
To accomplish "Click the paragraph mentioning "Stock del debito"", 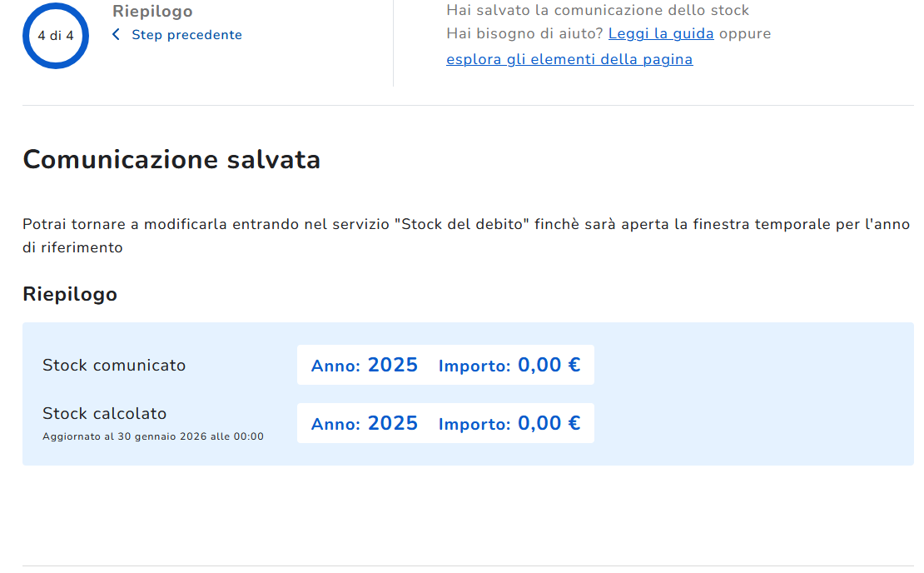I will tap(466, 225).
